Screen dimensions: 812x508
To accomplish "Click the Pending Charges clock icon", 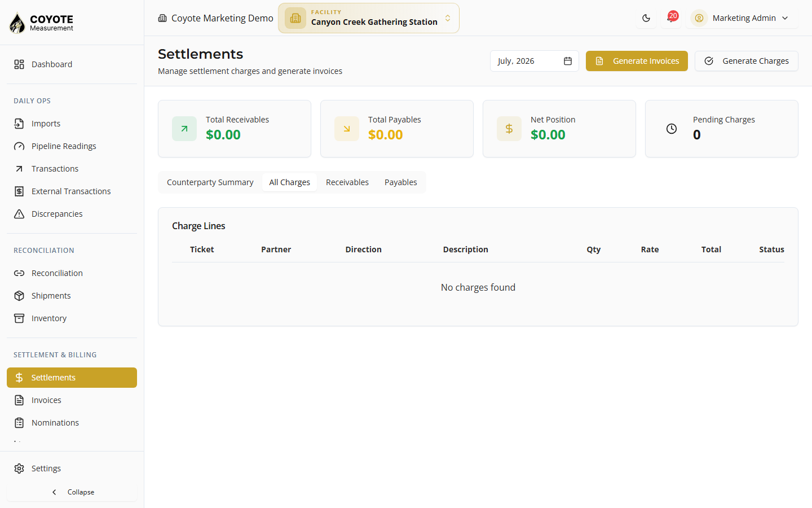I will (x=672, y=129).
